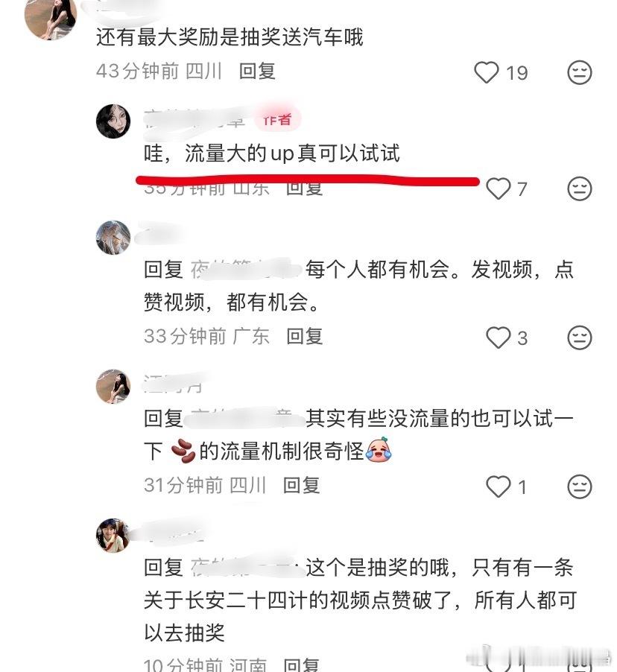Like the comment with 19 likes
This screenshot has width=617, height=672.
tap(487, 72)
